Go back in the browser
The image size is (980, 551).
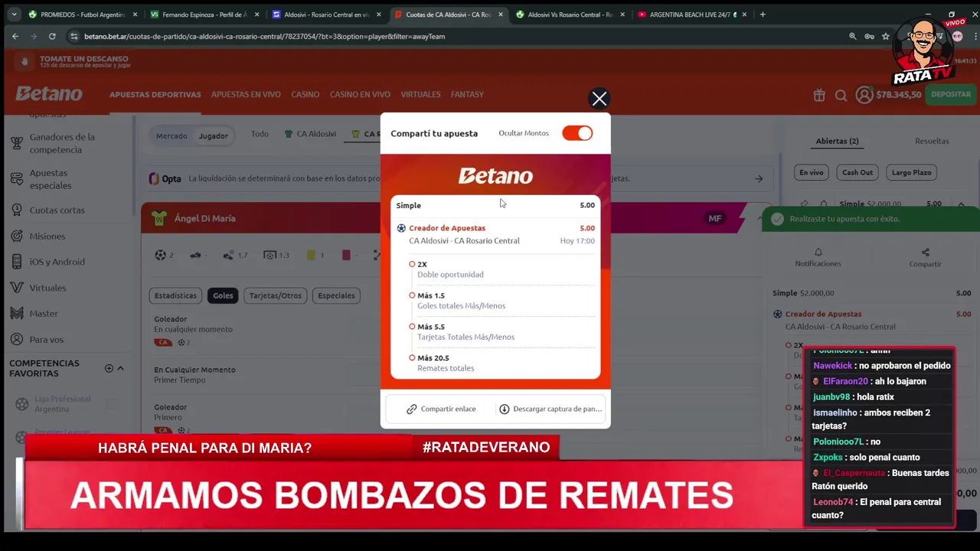(x=15, y=36)
